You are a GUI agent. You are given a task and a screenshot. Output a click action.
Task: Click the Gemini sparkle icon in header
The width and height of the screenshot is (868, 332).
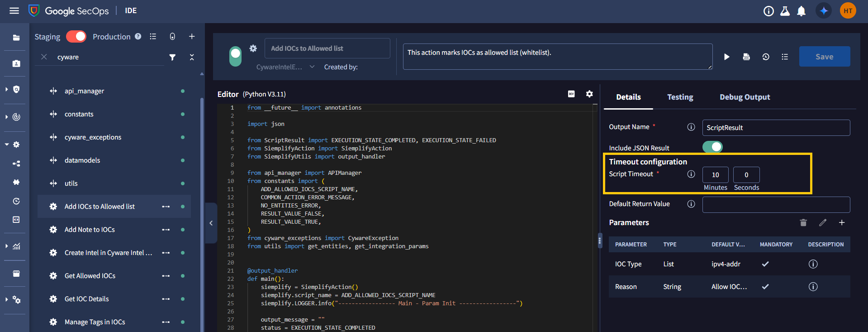tap(824, 11)
